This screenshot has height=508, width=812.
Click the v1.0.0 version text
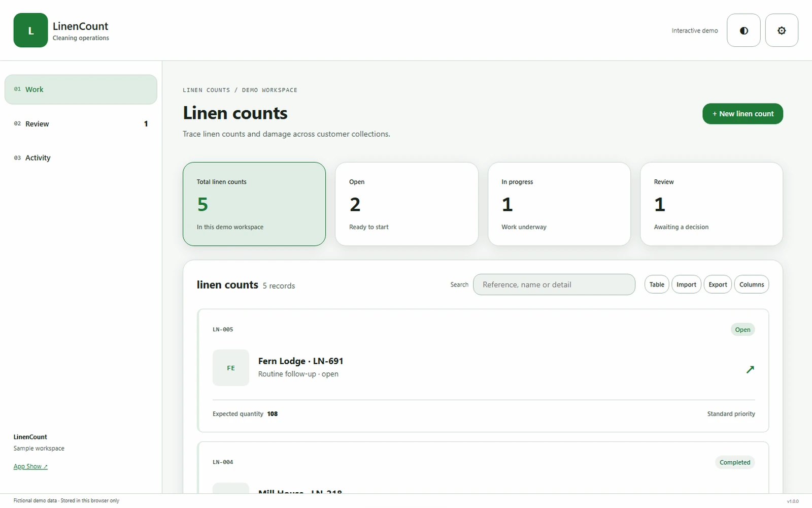pos(793,501)
